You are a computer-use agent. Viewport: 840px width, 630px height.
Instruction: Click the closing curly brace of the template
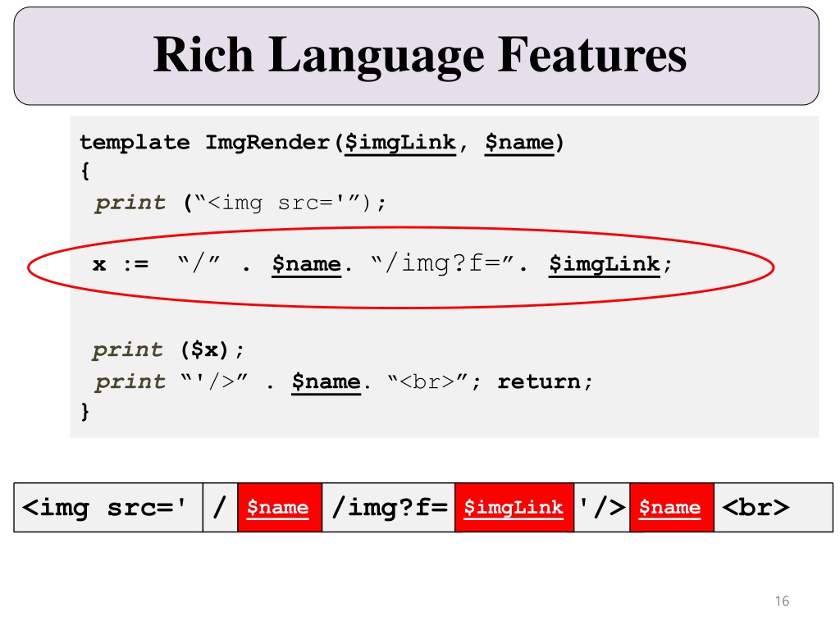click(x=84, y=412)
